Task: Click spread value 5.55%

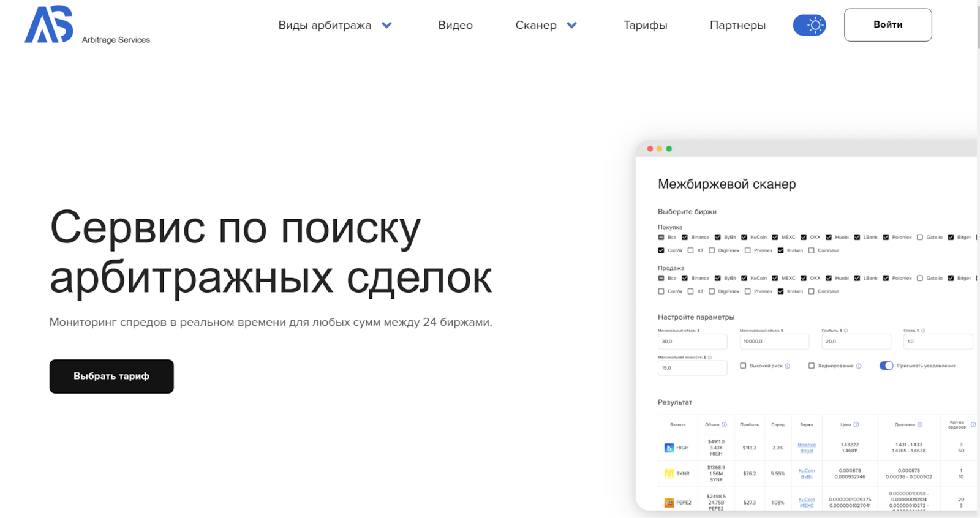Action: click(778, 474)
